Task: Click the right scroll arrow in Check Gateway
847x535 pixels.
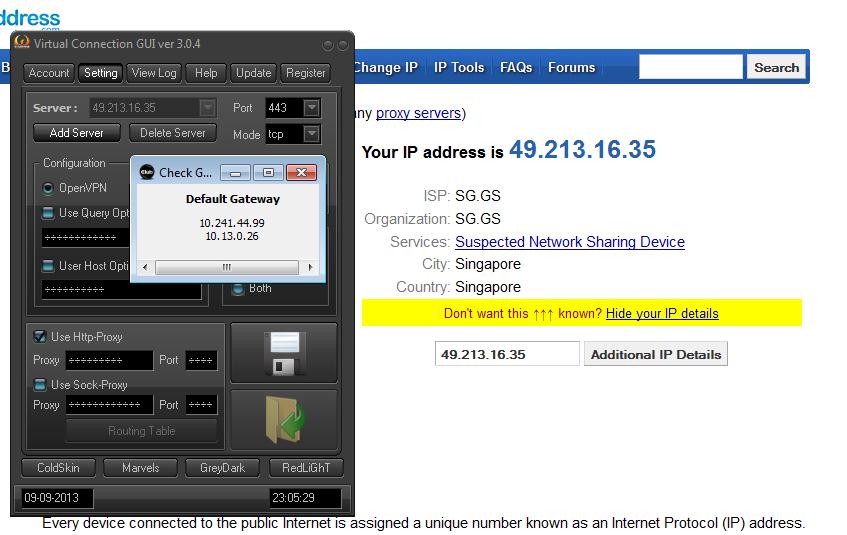Action: pos(310,267)
